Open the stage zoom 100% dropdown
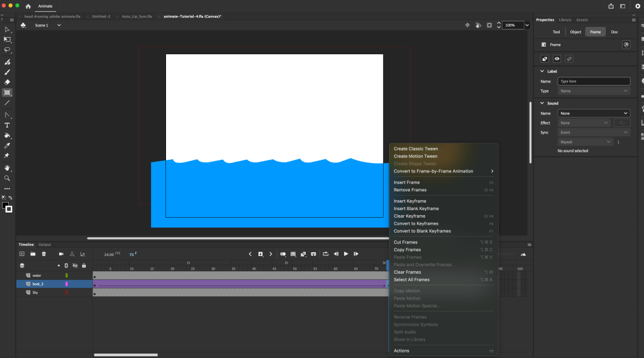The image size is (644, 358). click(x=527, y=25)
